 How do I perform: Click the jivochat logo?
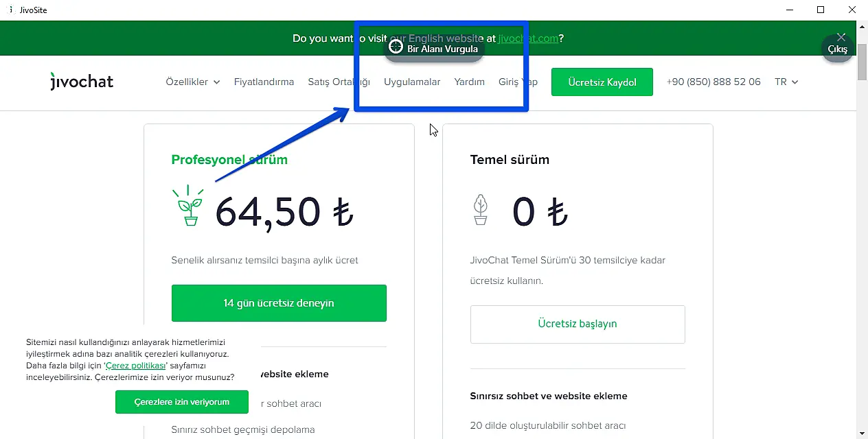[82, 82]
